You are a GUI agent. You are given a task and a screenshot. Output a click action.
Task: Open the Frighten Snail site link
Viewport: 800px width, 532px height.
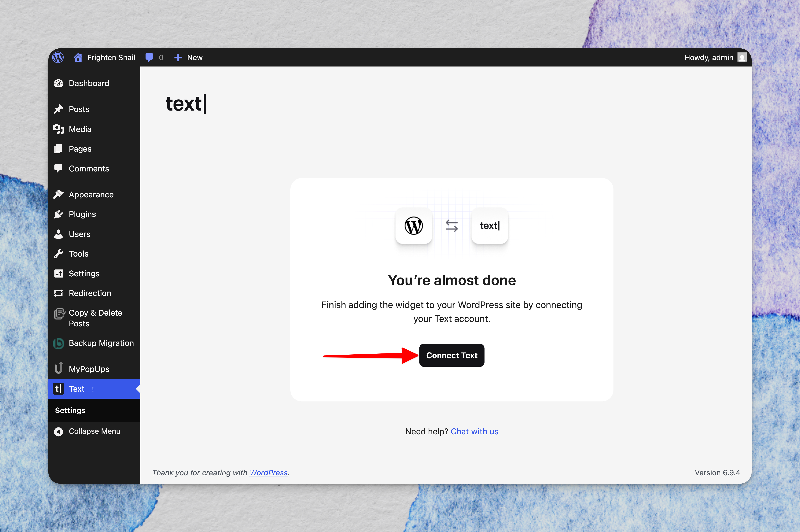pos(111,57)
